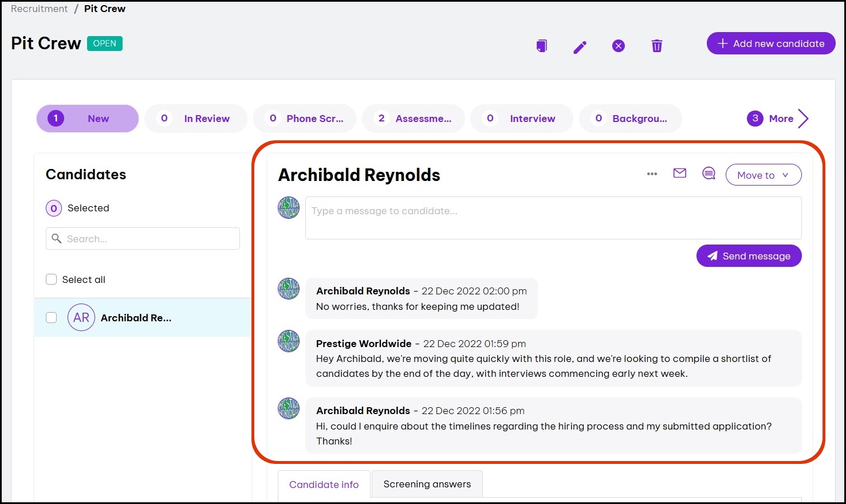Screen dimensions: 846x504
Task: Go to the Interview stage
Action: click(521, 119)
